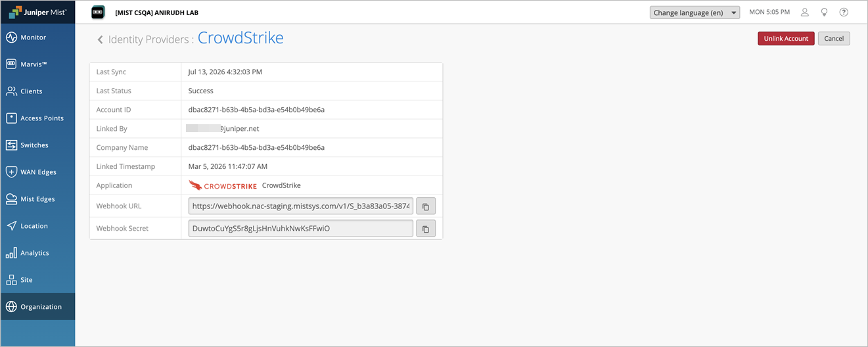This screenshot has width=868, height=347.
Task: Select the Location label in sidebar
Action: coord(34,226)
